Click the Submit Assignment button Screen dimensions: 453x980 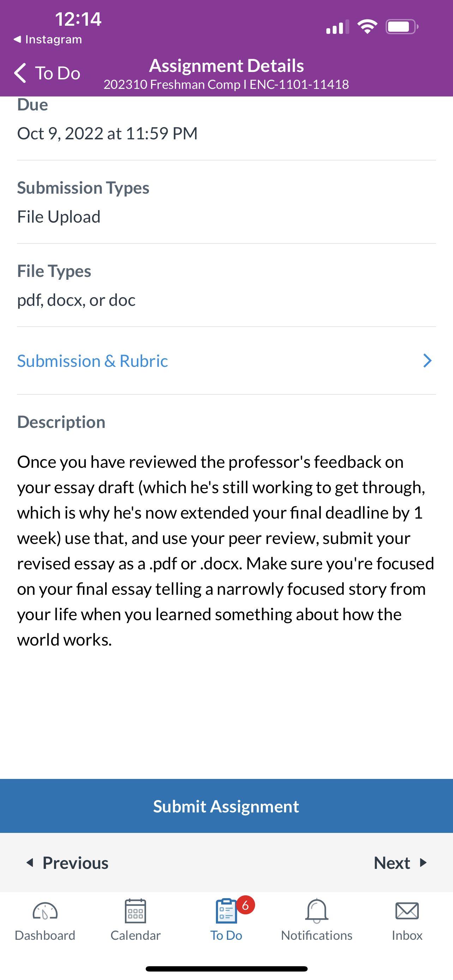[226, 806]
